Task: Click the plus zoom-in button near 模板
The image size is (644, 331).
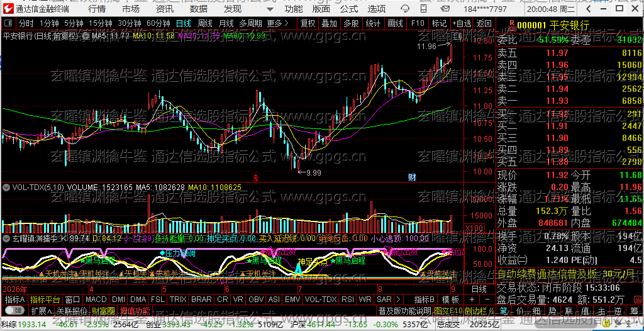Action: click(472, 300)
